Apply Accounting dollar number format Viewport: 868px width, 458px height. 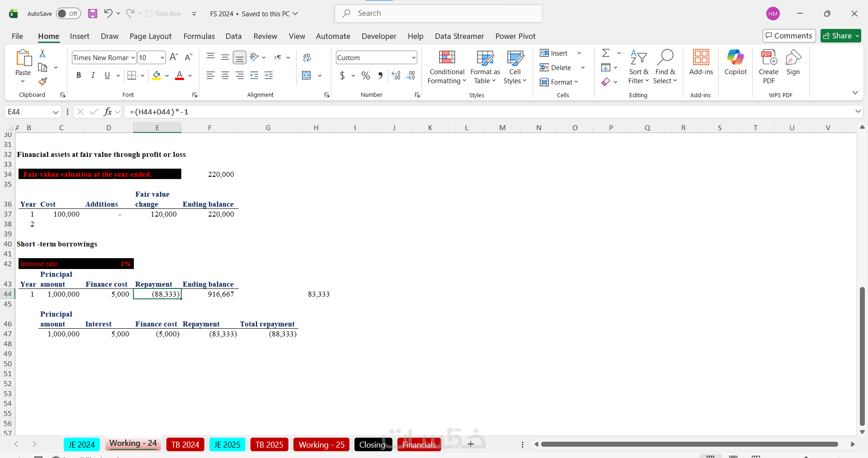point(342,76)
